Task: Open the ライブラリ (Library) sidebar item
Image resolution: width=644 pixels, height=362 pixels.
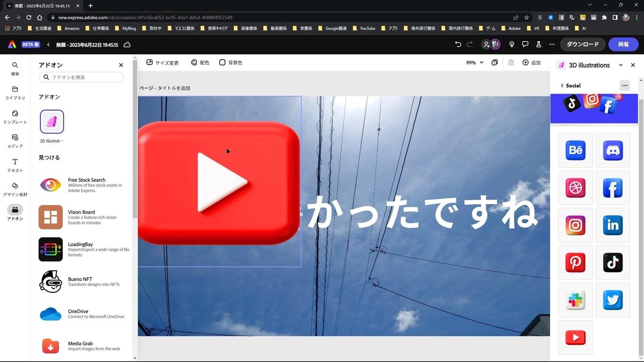Action: [x=15, y=93]
